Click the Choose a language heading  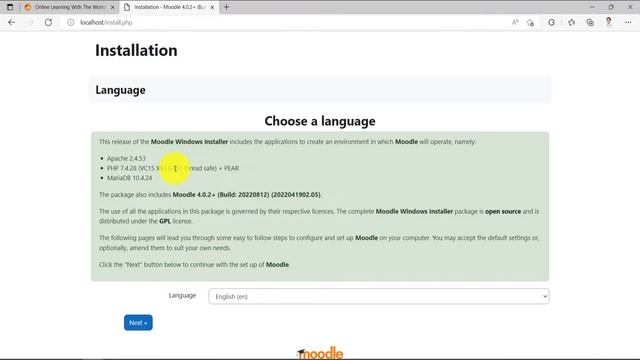320,121
